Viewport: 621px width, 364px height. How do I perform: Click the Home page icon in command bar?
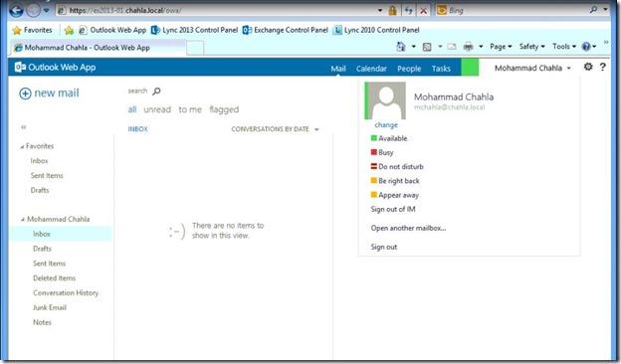(401, 47)
